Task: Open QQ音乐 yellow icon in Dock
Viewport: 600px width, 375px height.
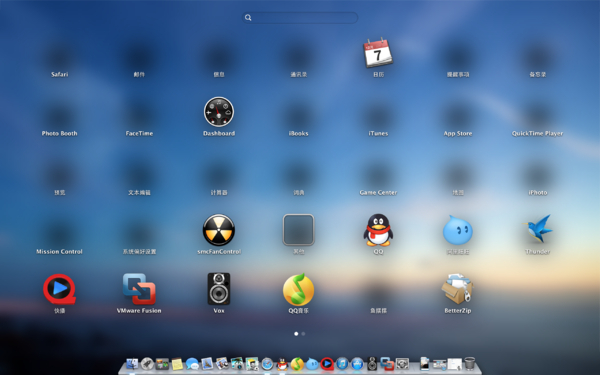Action: coord(297,364)
